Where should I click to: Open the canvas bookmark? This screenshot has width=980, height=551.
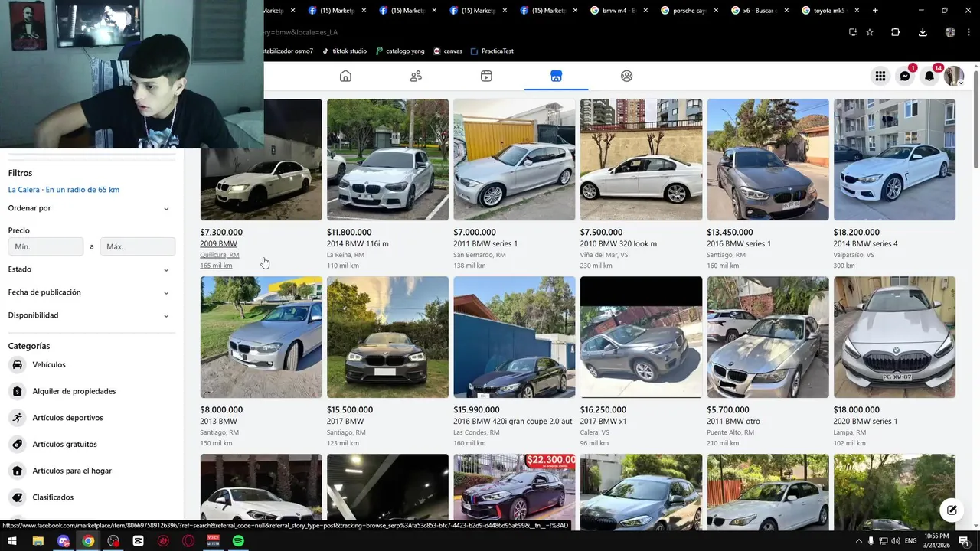[x=448, y=51]
